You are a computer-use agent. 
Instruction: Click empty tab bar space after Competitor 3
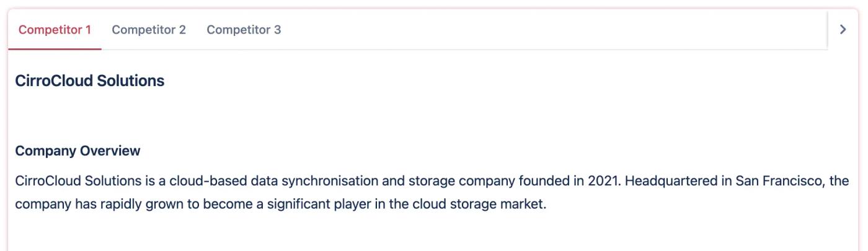pos(552,29)
